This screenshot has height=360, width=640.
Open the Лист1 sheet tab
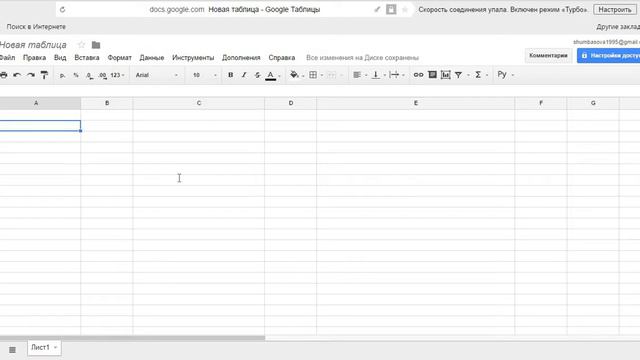pyautogui.click(x=44, y=348)
